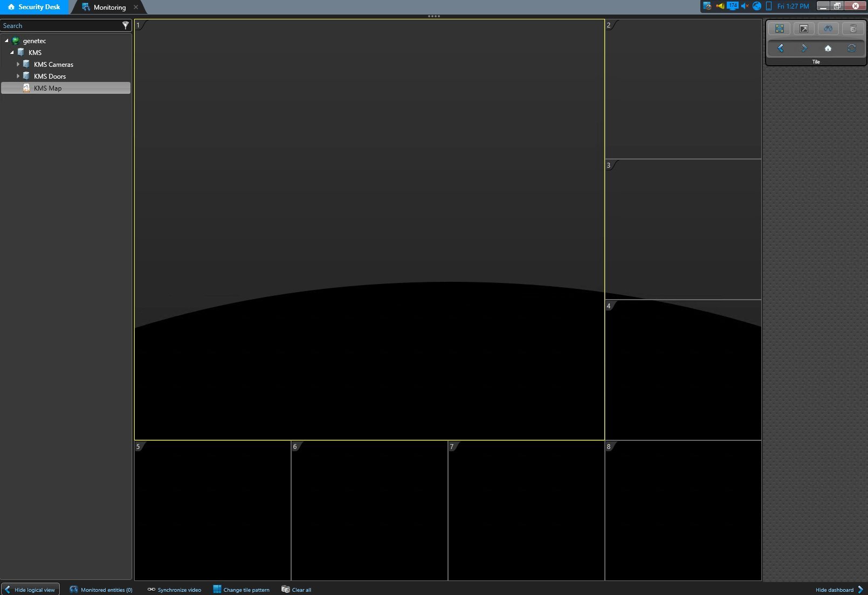Select tile 4 in the canvas

683,370
